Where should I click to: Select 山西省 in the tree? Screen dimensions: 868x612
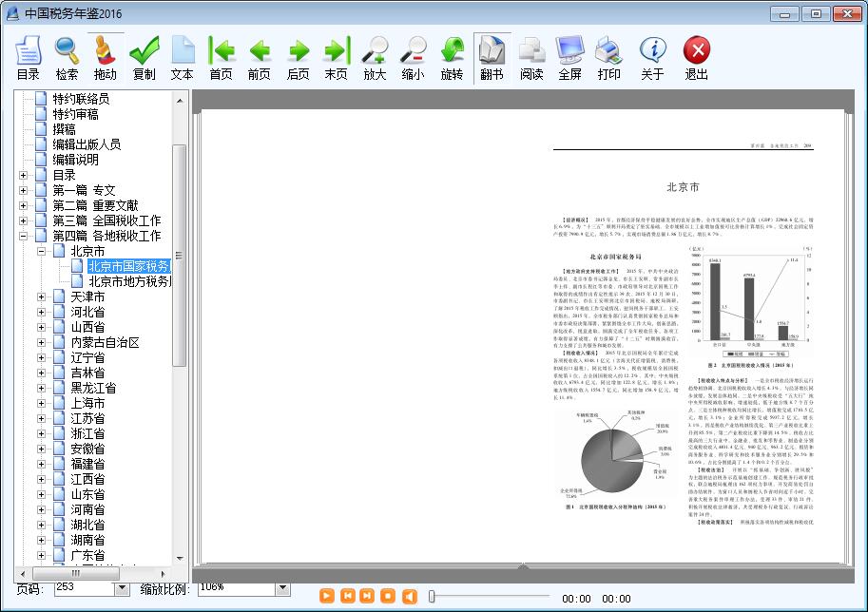pyautogui.click(x=87, y=327)
